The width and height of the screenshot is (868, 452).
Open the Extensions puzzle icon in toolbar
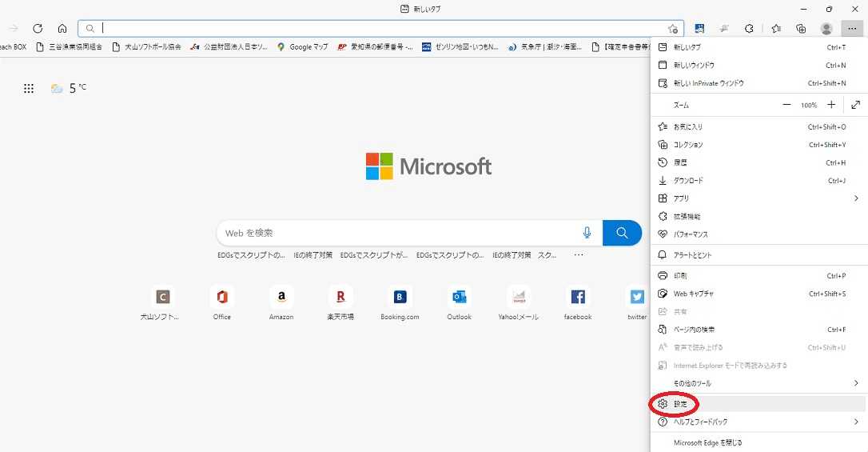click(749, 28)
